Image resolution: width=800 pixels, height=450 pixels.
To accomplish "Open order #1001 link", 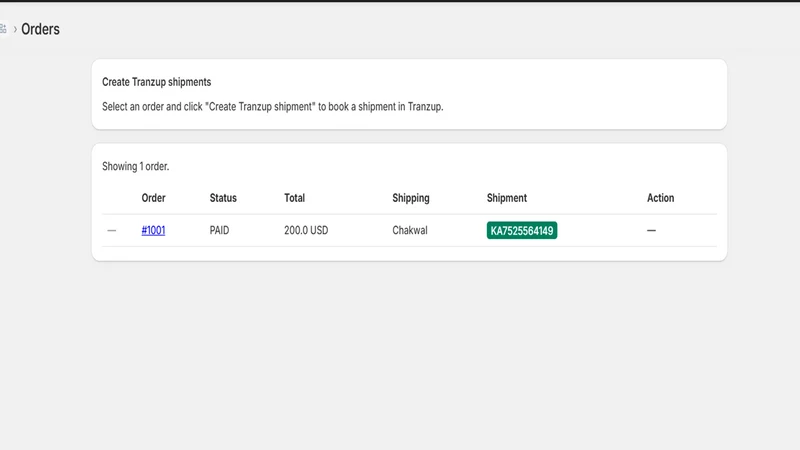I will [x=153, y=230].
